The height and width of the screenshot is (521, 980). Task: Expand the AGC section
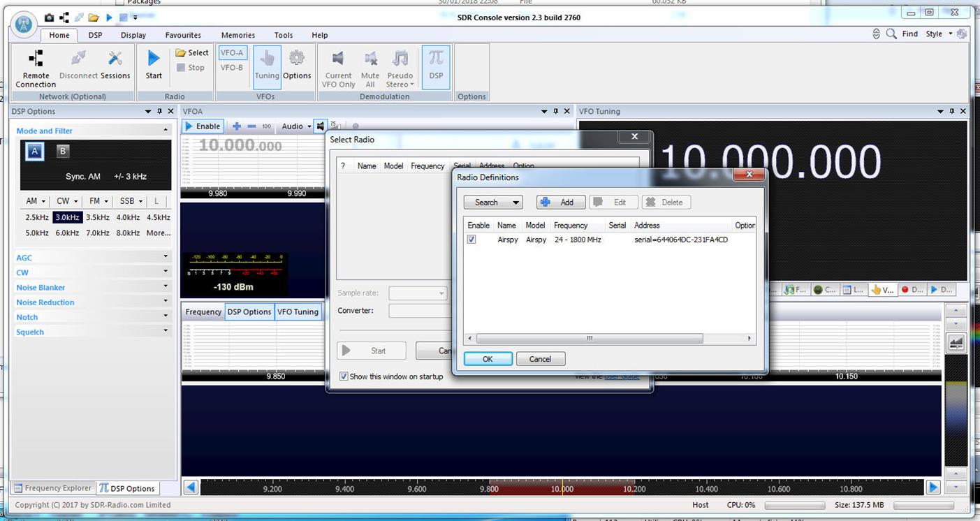pyautogui.click(x=93, y=258)
